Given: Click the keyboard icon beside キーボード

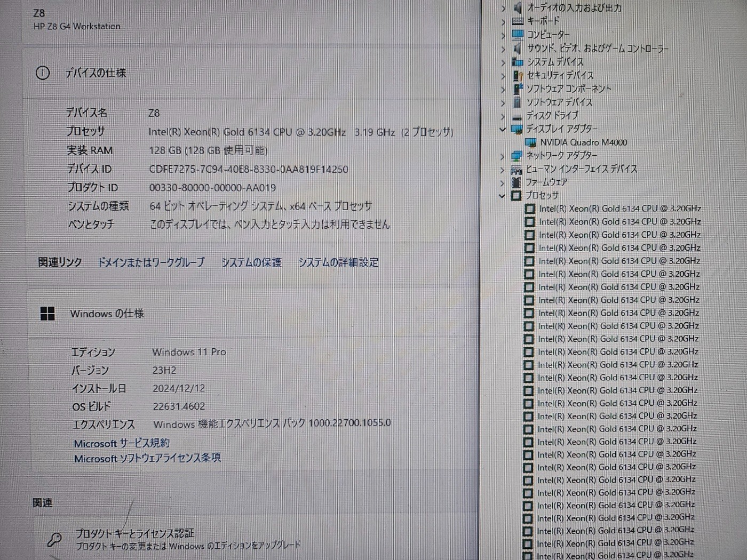Looking at the screenshot, I should 517,21.
